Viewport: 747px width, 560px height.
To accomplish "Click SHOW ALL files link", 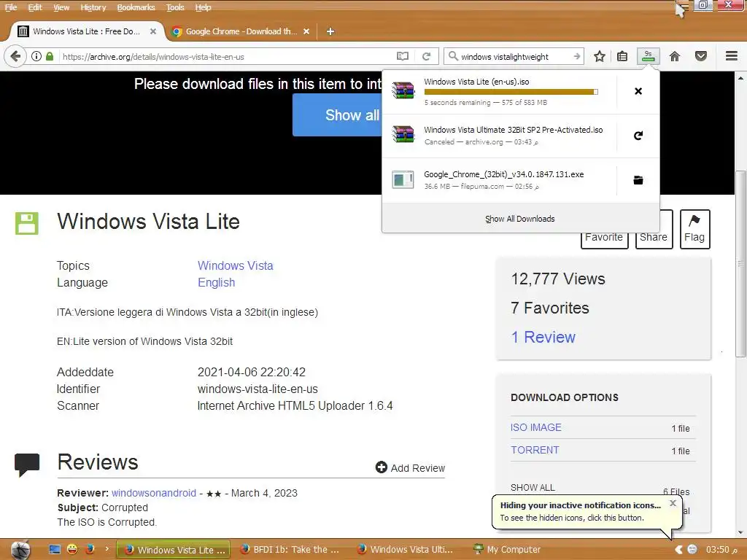I will 533,488.
